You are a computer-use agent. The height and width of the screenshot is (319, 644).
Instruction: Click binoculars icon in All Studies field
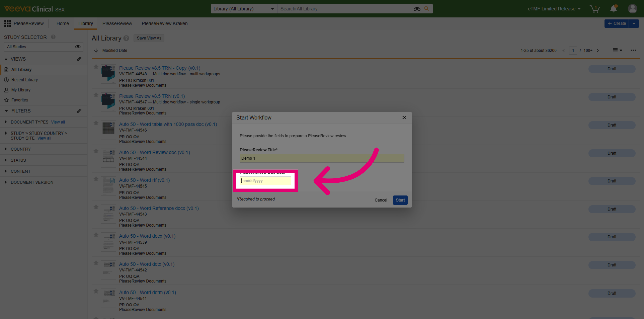[x=78, y=47]
